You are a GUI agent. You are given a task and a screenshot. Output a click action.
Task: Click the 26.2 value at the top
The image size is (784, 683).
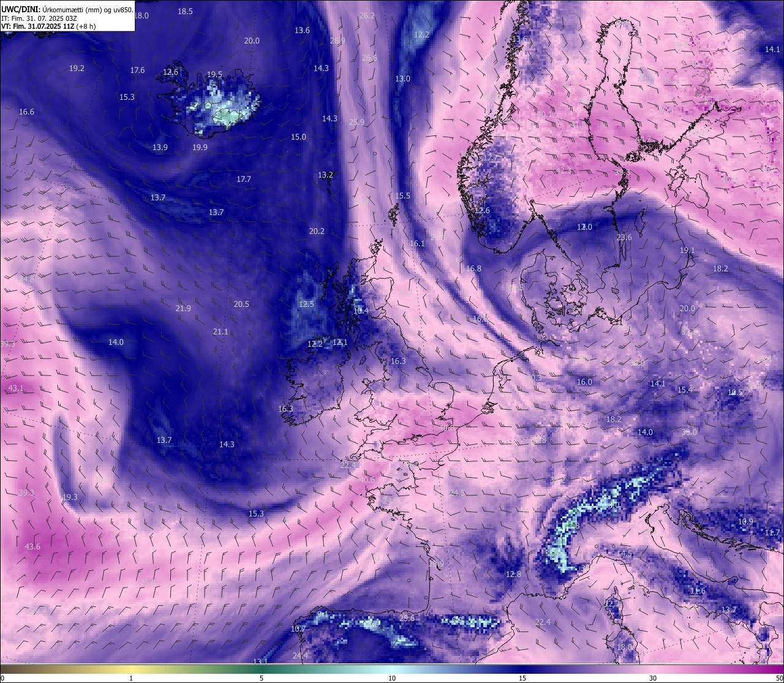367,15
